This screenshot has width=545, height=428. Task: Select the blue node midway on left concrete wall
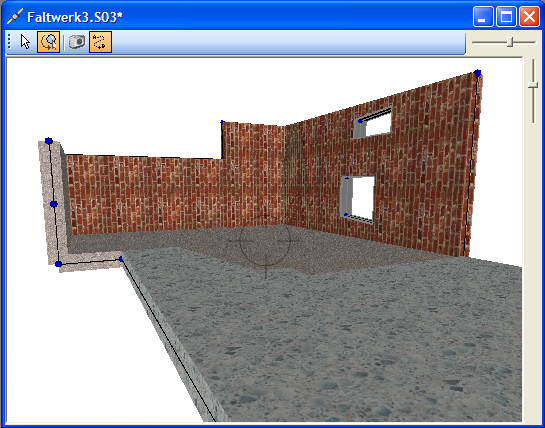(x=54, y=204)
